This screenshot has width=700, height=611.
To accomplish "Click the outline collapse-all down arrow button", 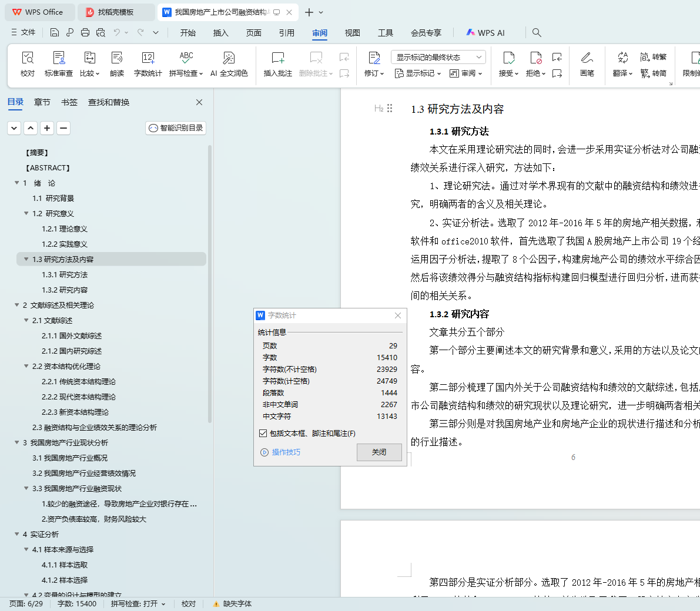I will [x=14, y=128].
